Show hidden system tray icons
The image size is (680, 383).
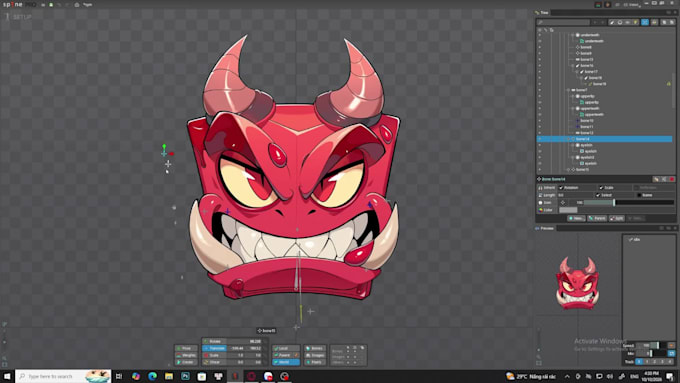[x=567, y=376]
